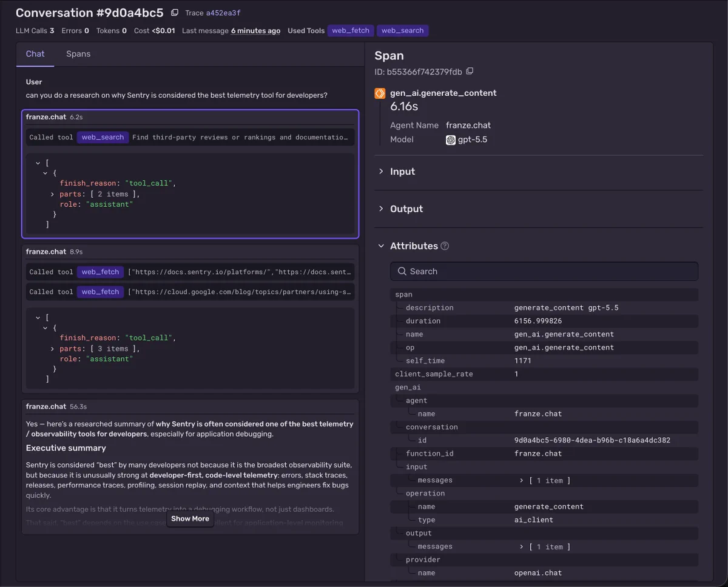Collapse the outer array in the 8.9s message
This screenshot has height=587, width=728.
tap(38, 318)
